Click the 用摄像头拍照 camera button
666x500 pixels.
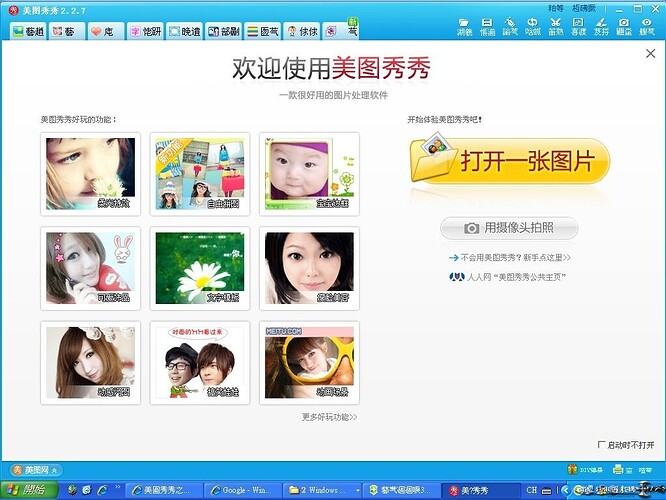pyautogui.click(x=509, y=228)
